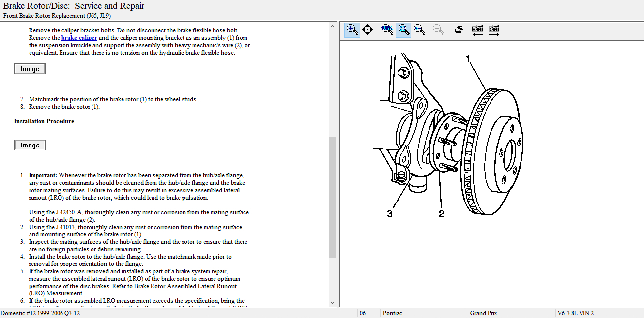Activate the pan/move image tool
Viewport: 644px width, 318px height.
[368, 29]
